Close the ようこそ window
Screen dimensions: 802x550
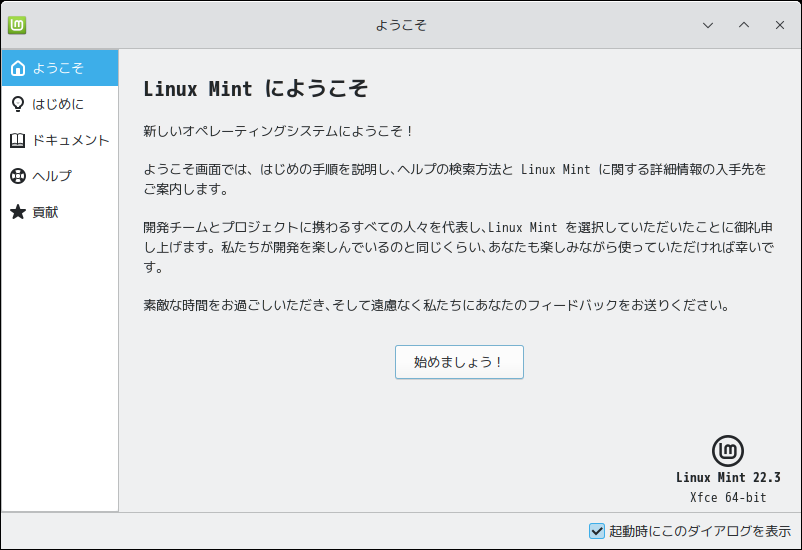[780, 25]
